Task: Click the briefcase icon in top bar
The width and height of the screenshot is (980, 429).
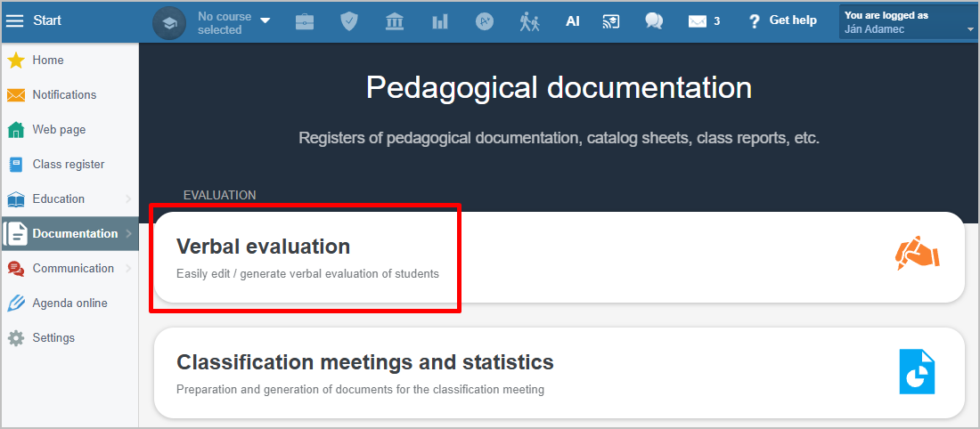Action: (x=305, y=21)
